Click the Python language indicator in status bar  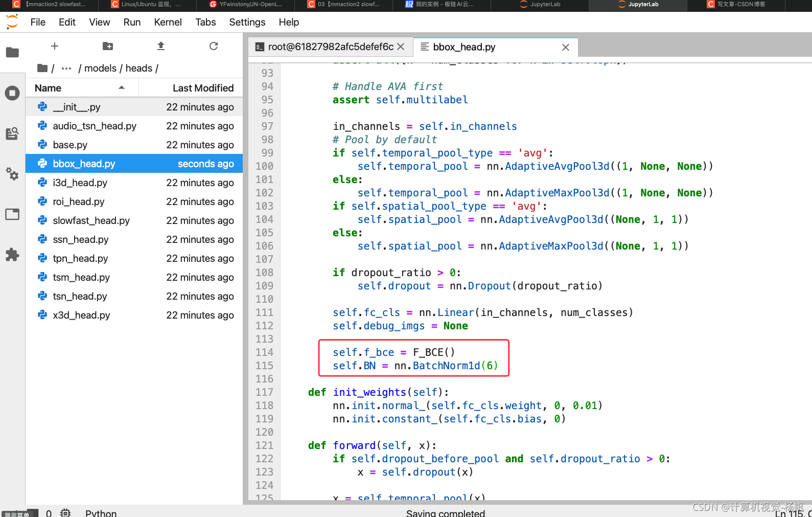pyautogui.click(x=101, y=513)
